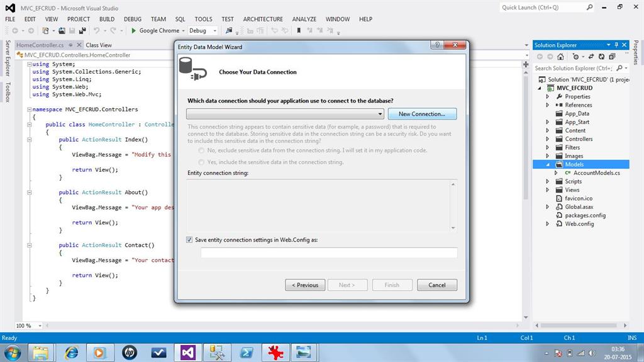Click the Find in Files toolbar icon

click(x=229, y=31)
